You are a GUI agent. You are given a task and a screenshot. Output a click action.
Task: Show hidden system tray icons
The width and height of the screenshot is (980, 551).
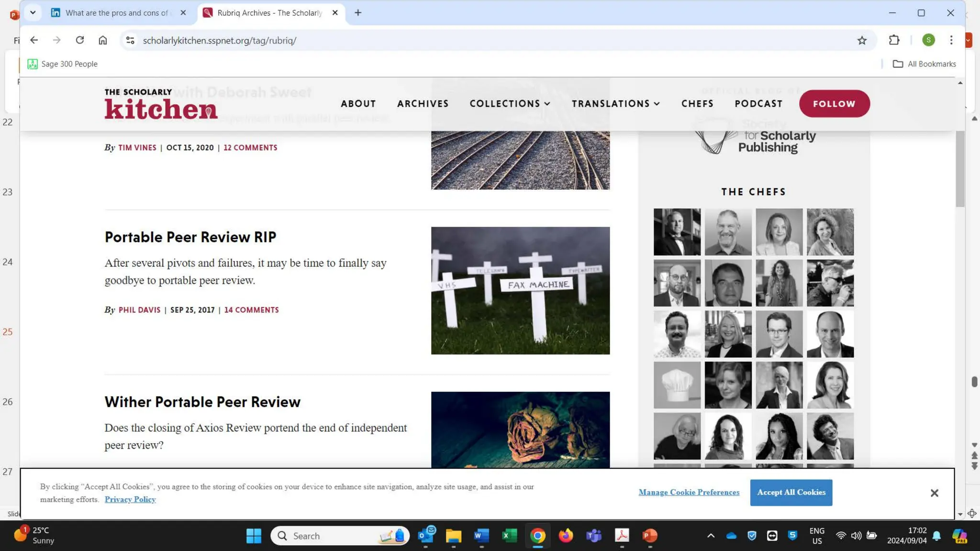tap(711, 536)
